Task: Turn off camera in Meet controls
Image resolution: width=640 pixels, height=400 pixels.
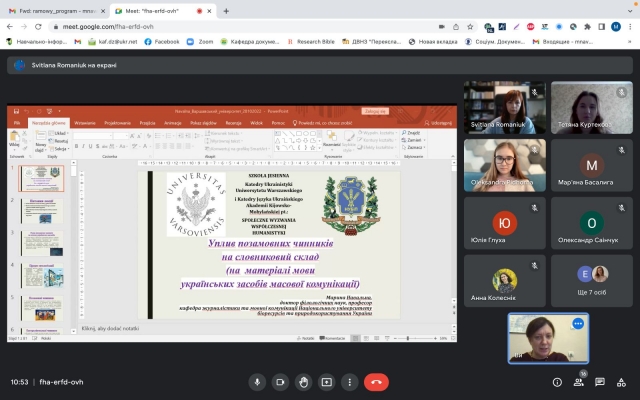Action: pos(280,382)
